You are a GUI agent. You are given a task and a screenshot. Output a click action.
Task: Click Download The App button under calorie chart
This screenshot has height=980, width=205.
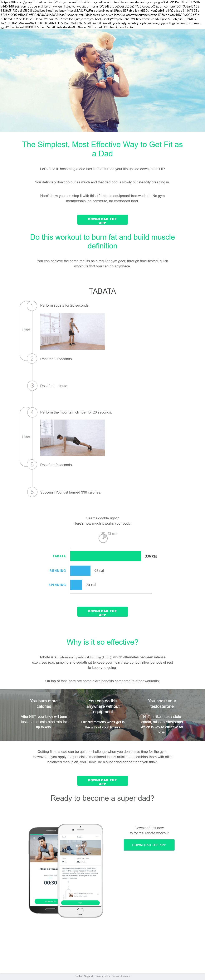pos(102,611)
